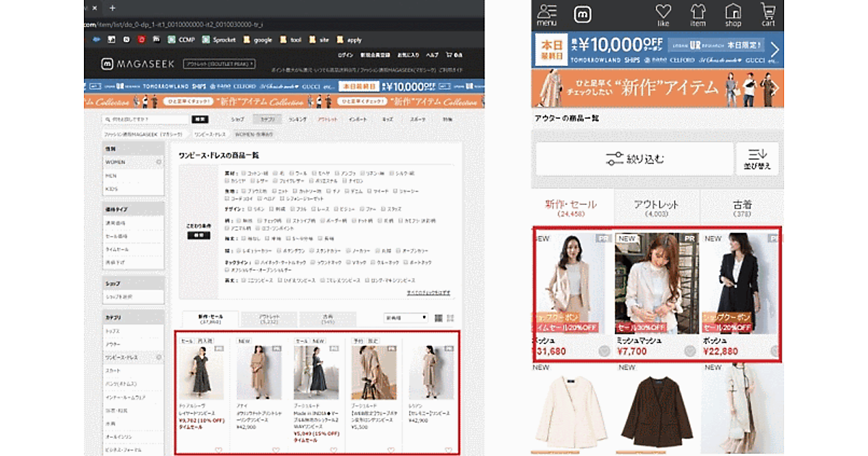Click the 並び替え sort icon button
Image resolution: width=868 pixels, height=456 pixels.
(757, 159)
